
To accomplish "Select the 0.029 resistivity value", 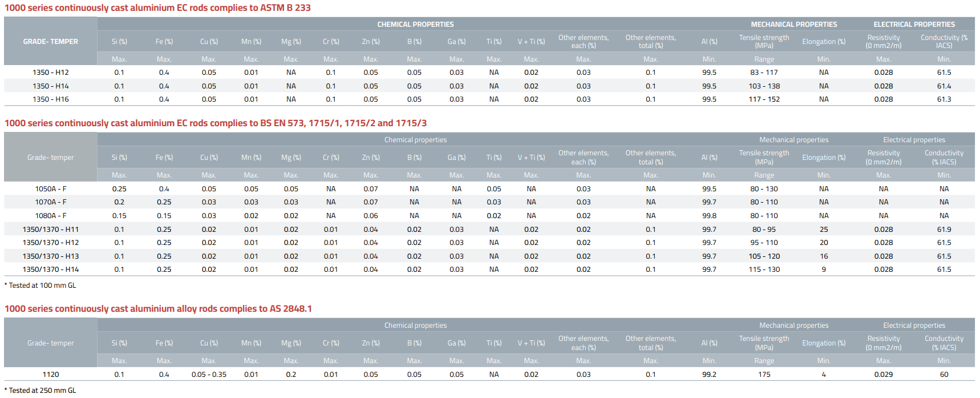I will pyautogui.click(x=883, y=375).
